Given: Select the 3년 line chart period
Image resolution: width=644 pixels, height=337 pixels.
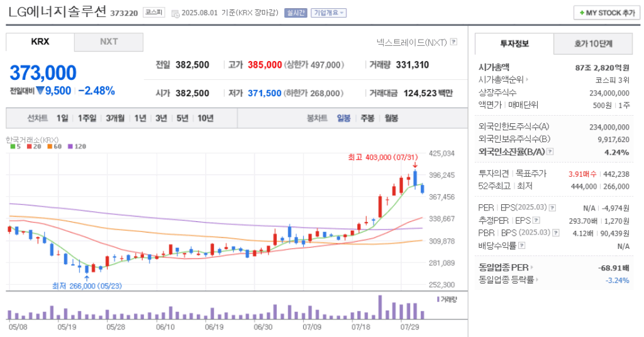Looking at the screenshot, I should 162,118.
